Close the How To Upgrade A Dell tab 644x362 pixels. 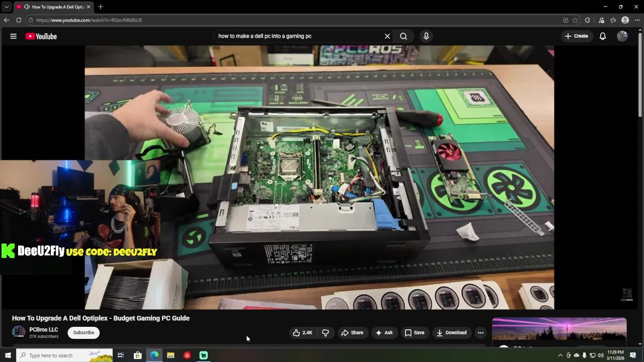tap(89, 7)
